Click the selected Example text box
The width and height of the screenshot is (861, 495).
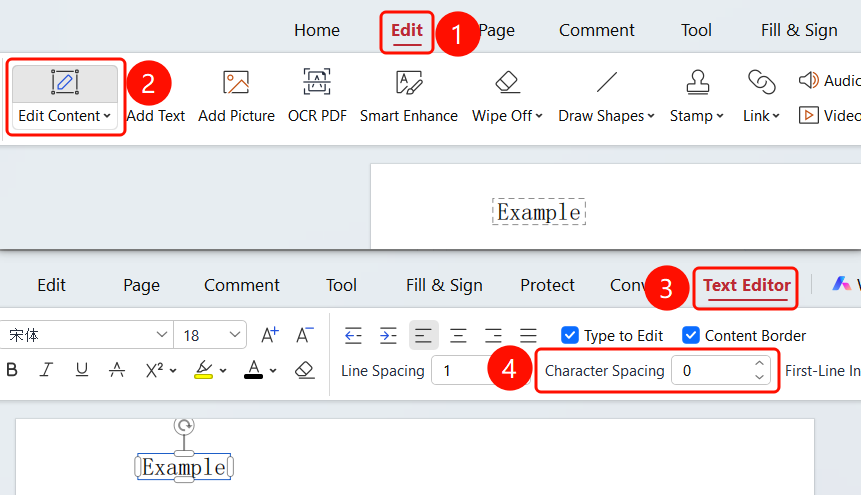184,467
